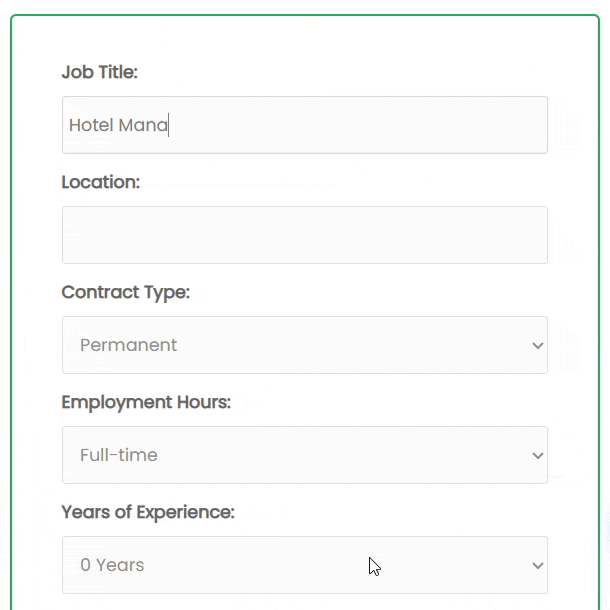Click the Years of Experience chevron arrow
This screenshot has height=610, width=610.
538,565
